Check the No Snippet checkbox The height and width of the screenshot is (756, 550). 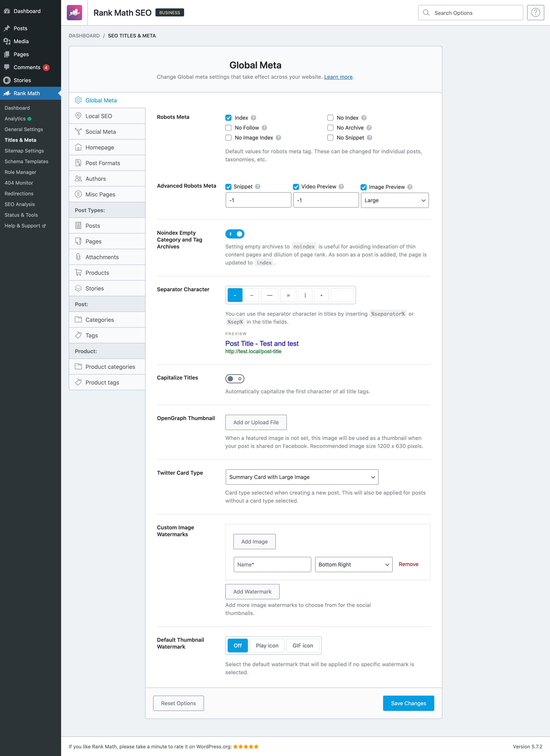(x=330, y=138)
